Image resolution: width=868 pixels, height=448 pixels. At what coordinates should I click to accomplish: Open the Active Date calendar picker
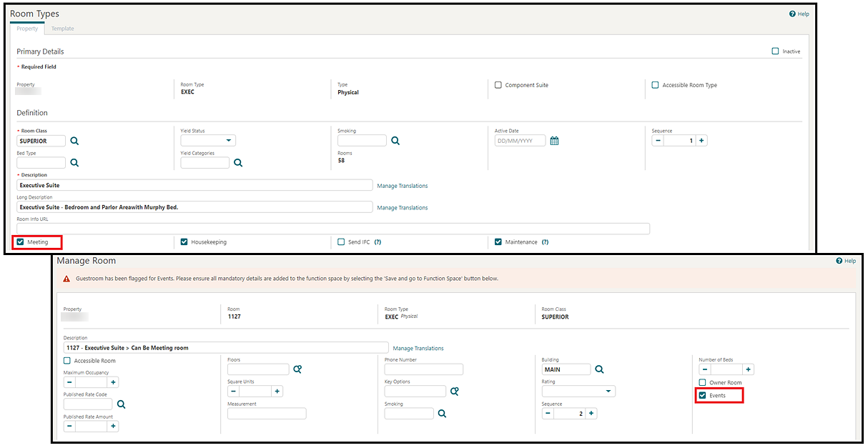click(x=554, y=141)
